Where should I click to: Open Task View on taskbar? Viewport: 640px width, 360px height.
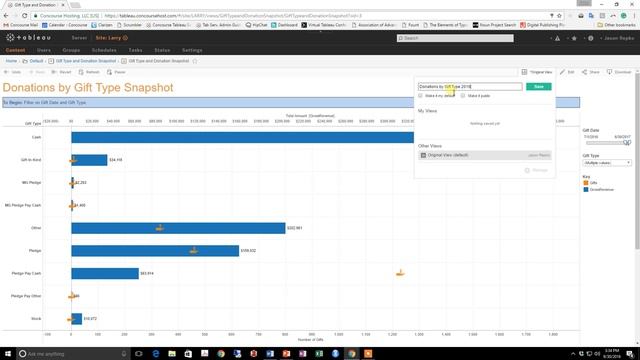coord(139,353)
